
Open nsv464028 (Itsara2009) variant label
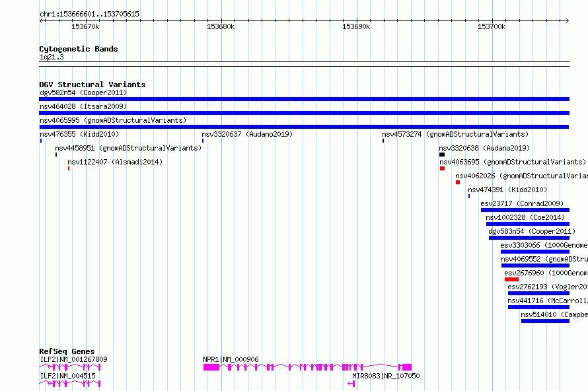click(x=83, y=106)
